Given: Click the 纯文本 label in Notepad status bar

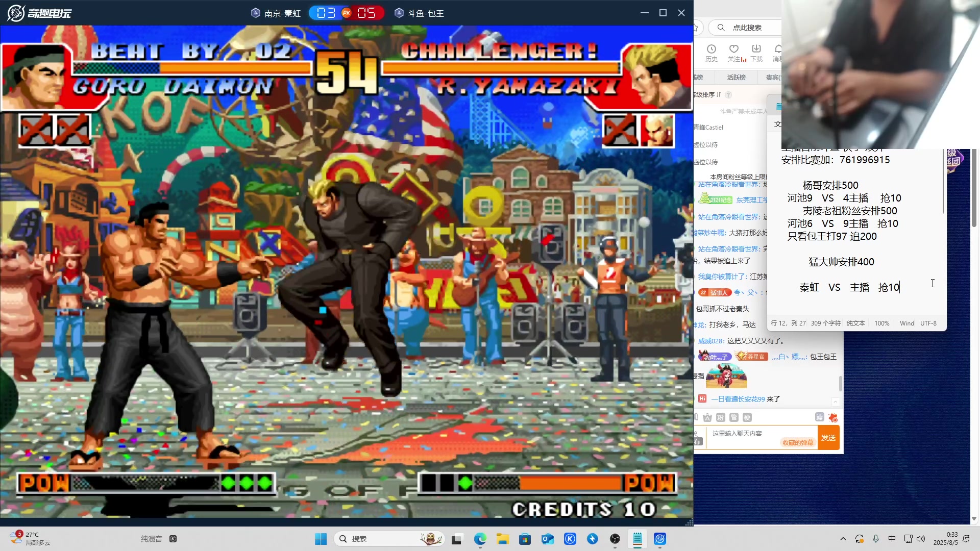Looking at the screenshot, I should point(855,323).
